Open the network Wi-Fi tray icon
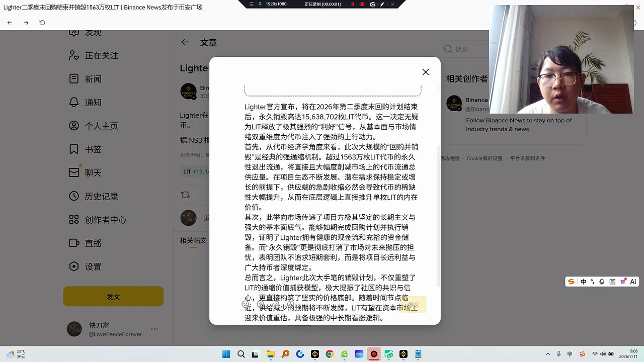The height and width of the screenshot is (362, 644). [x=595, y=354]
